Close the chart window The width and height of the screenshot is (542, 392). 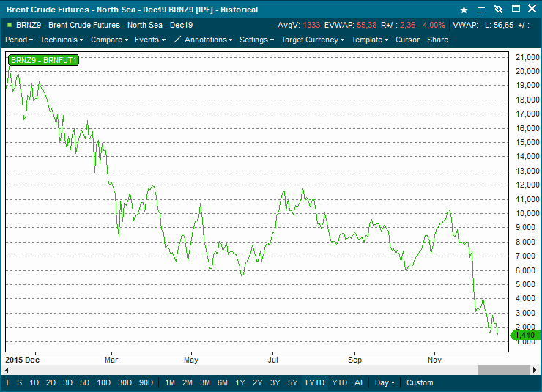532,9
